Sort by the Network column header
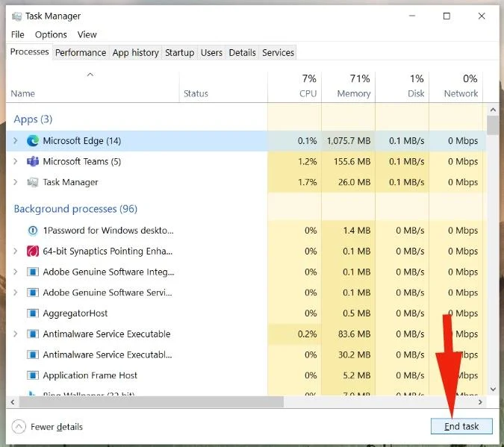Viewport: 504px width, 447px height. (455, 86)
